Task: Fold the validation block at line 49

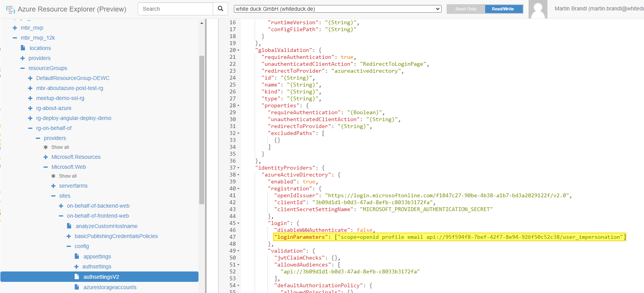Action: [x=239, y=251]
